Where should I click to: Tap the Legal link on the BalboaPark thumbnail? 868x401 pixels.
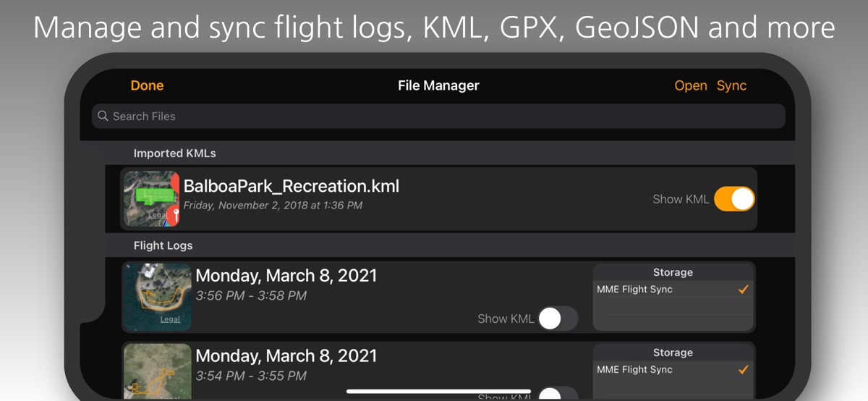coord(158,215)
